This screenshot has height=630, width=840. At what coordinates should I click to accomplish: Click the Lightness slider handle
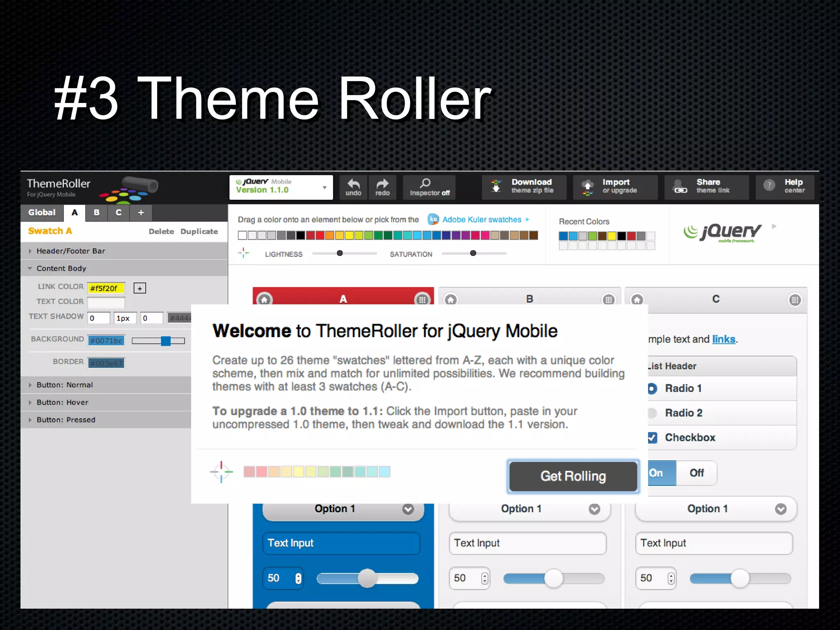coord(340,253)
